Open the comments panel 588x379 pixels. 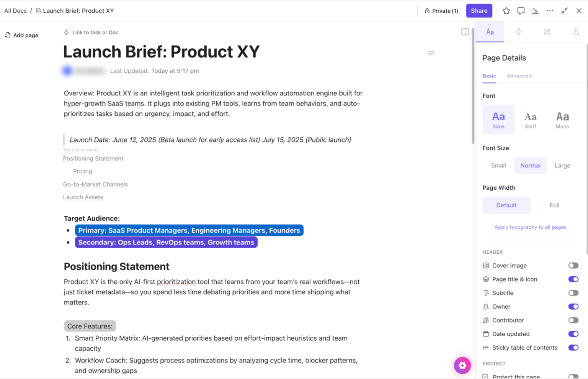click(x=521, y=11)
